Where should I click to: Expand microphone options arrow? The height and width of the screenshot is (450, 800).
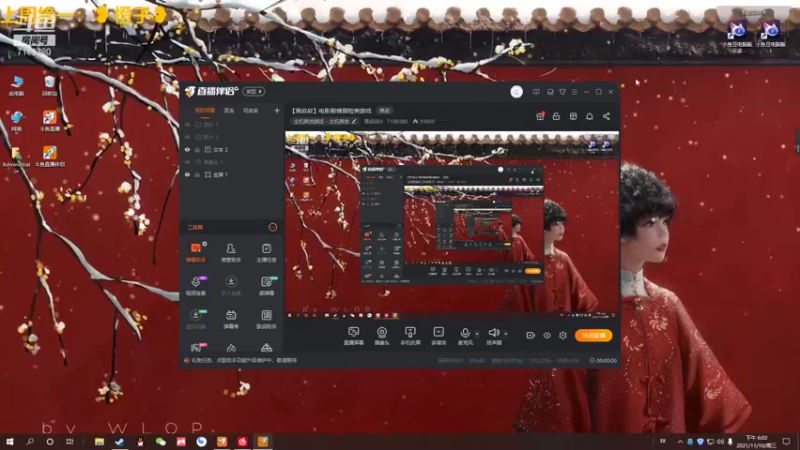click(x=477, y=334)
